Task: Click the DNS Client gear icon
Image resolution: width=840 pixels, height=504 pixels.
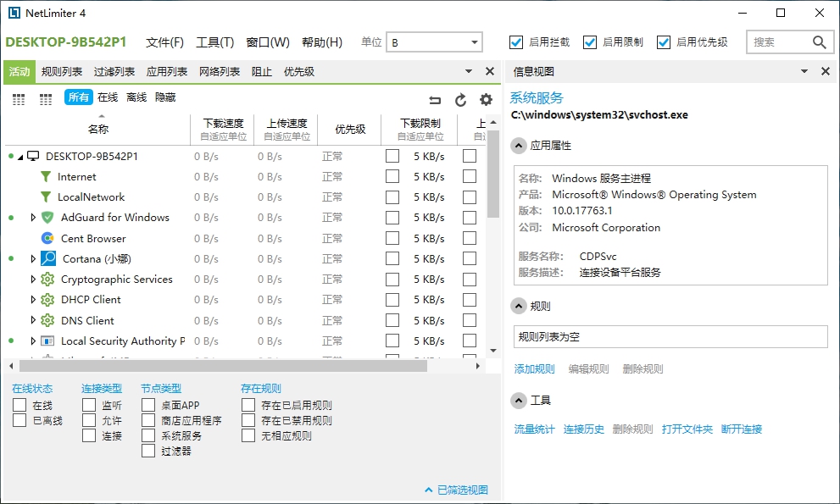Action: [x=47, y=320]
